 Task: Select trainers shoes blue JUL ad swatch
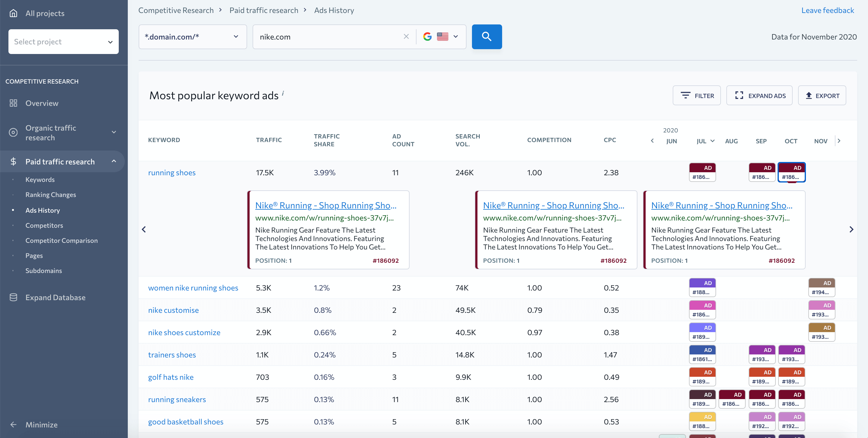click(x=702, y=354)
